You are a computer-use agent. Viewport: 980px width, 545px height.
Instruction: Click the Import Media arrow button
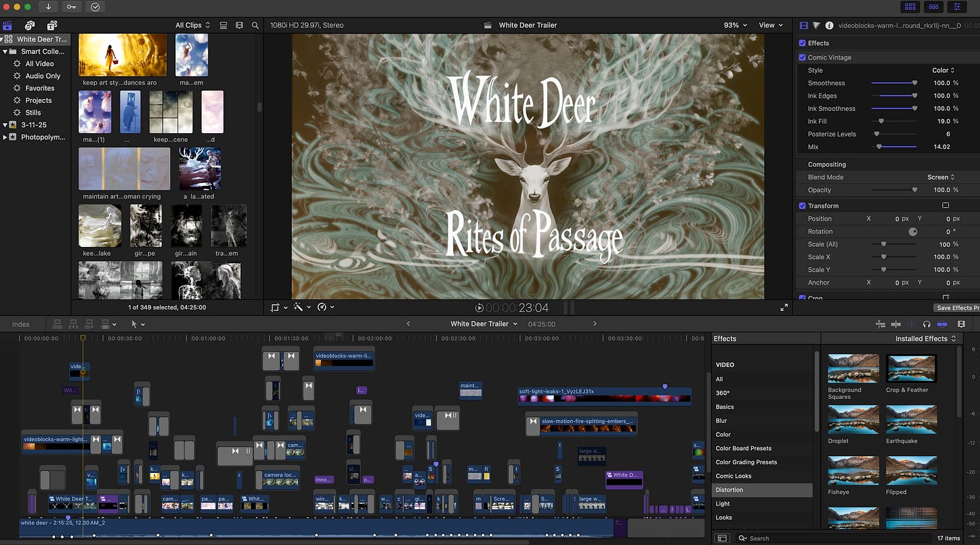[x=48, y=7]
